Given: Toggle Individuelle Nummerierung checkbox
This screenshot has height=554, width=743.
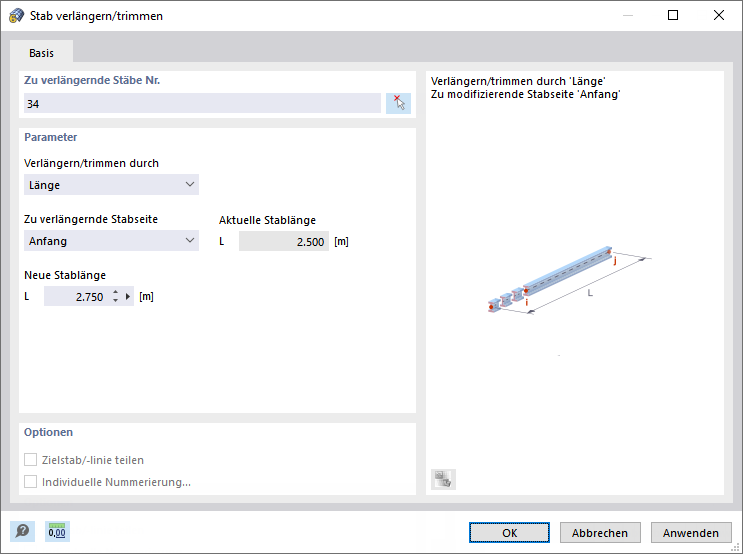Looking at the screenshot, I should tap(30, 482).
